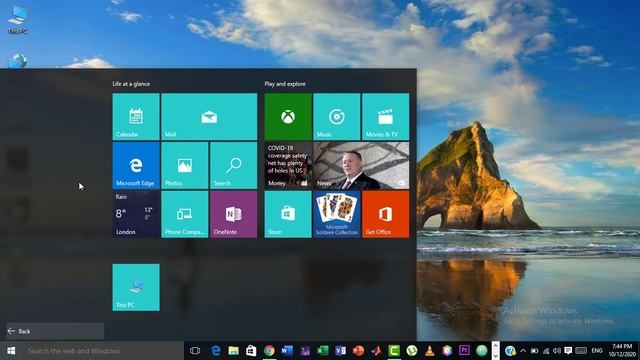This screenshot has height=360, width=640.
Task: Open uTorrent from the taskbar
Action: coord(412,351)
